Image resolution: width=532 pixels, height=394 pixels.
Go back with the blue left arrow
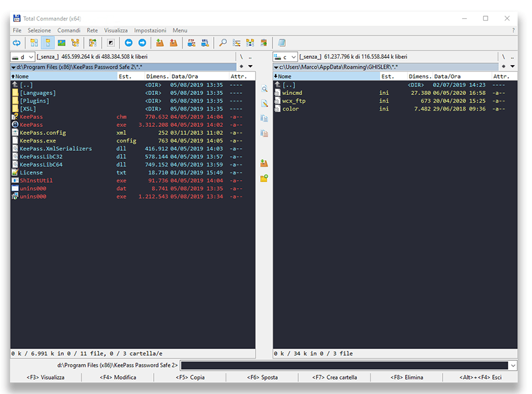(x=129, y=43)
